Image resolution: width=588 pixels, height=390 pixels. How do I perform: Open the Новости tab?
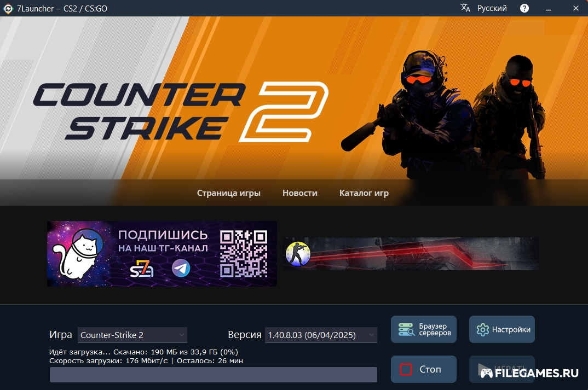pyautogui.click(x=299, y=193)
